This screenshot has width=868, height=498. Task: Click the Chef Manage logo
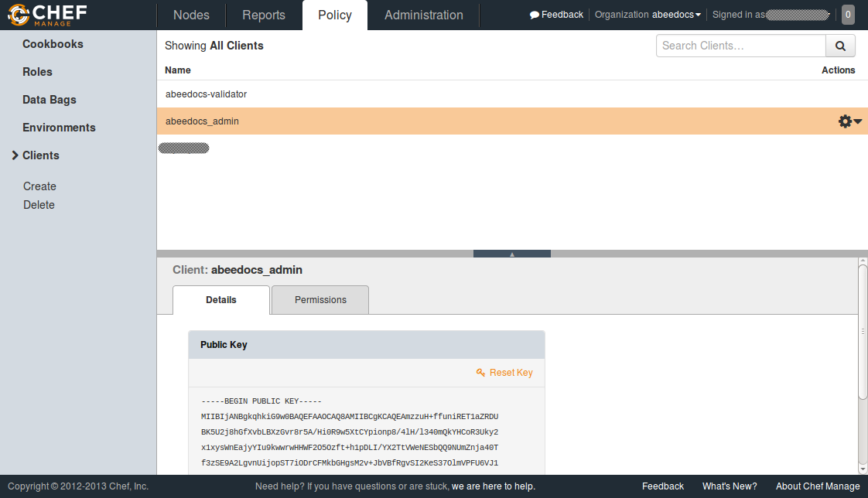tap(48, 15)
